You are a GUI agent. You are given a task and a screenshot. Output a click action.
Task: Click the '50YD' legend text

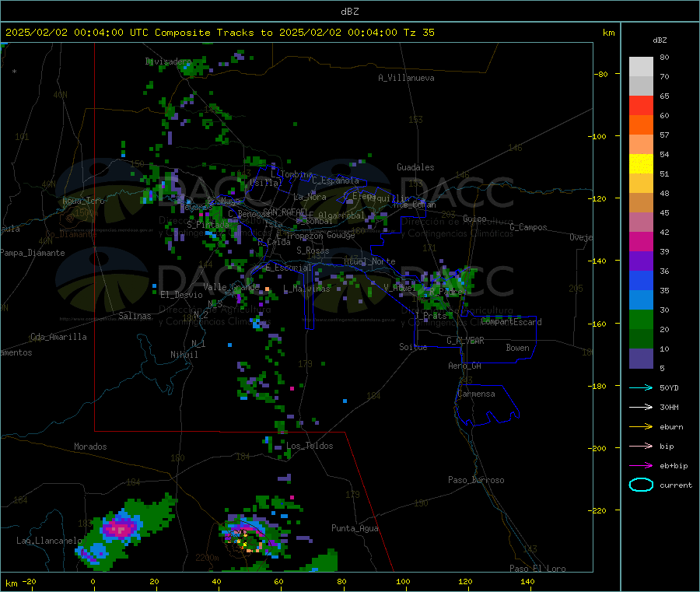pyautogui.click(x=669, y=387)
